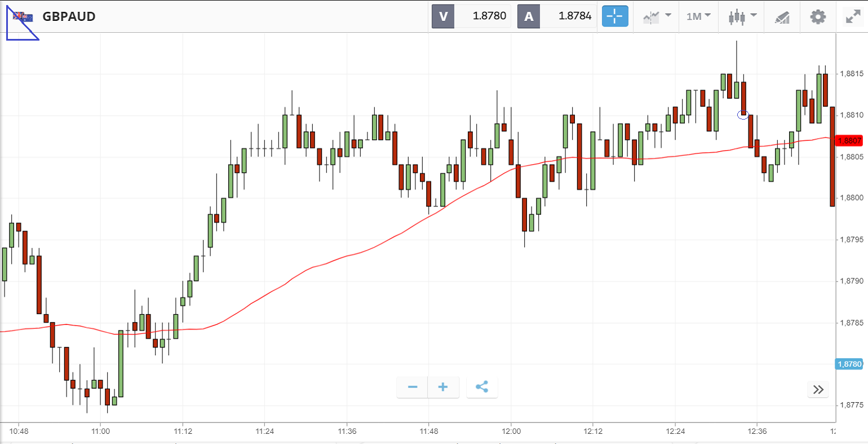The image size is (868, 444).
Task: Click the 12:24 time axis label
Action: tap(675, 432)
